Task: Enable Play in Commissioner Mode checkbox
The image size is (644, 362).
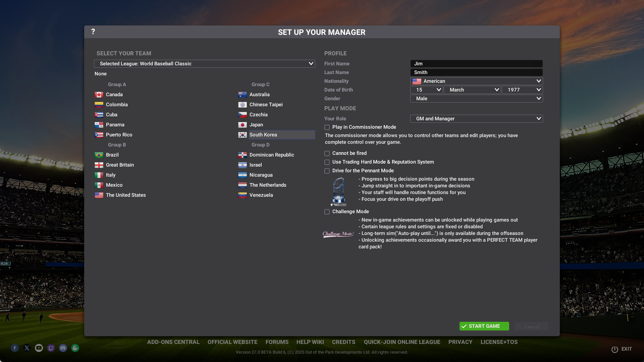Action: (x=327, y=127)
